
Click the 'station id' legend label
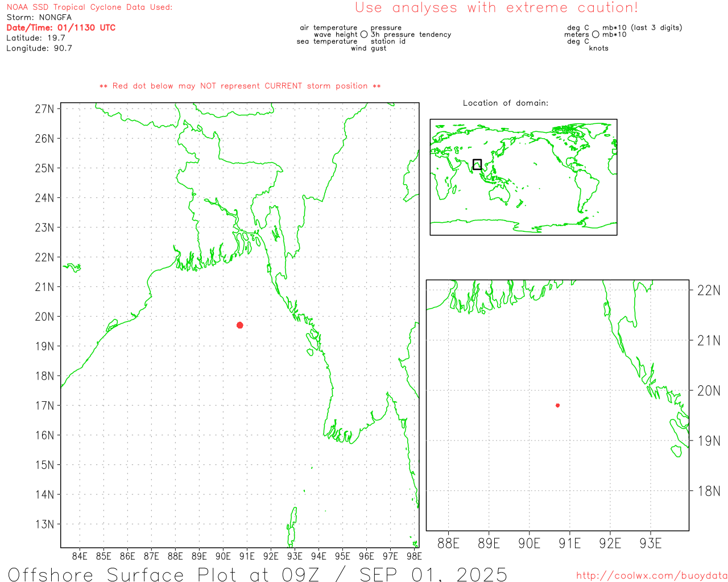point(388,41)
